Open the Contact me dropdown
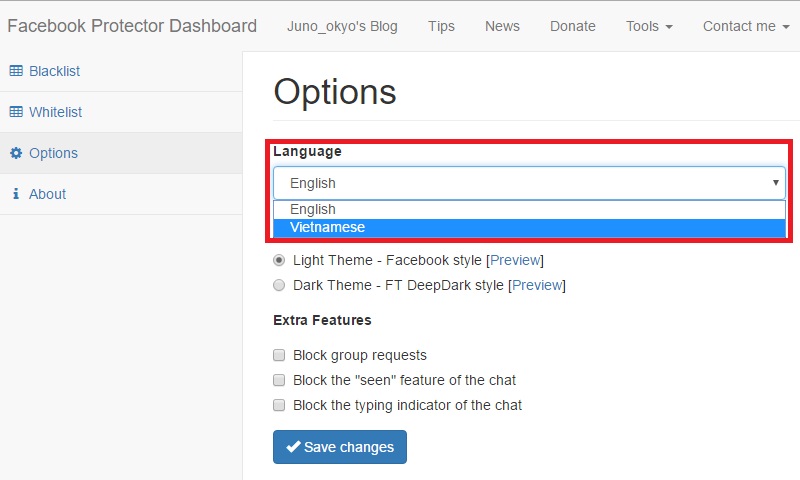 tap(746, 26)
